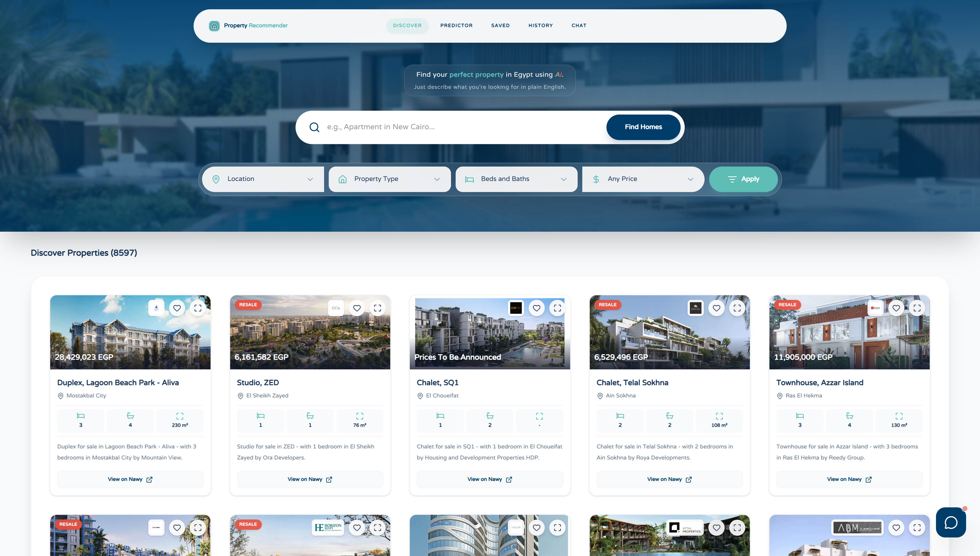Expand the Property Type dropdown

(x=389, y=179)
